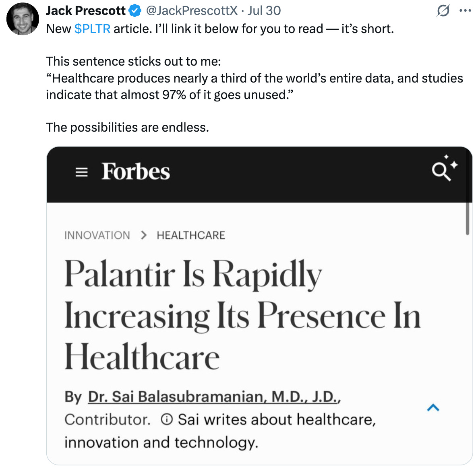
Task: Click the Jul 30 timestamp
Action: tap(264, 10)
